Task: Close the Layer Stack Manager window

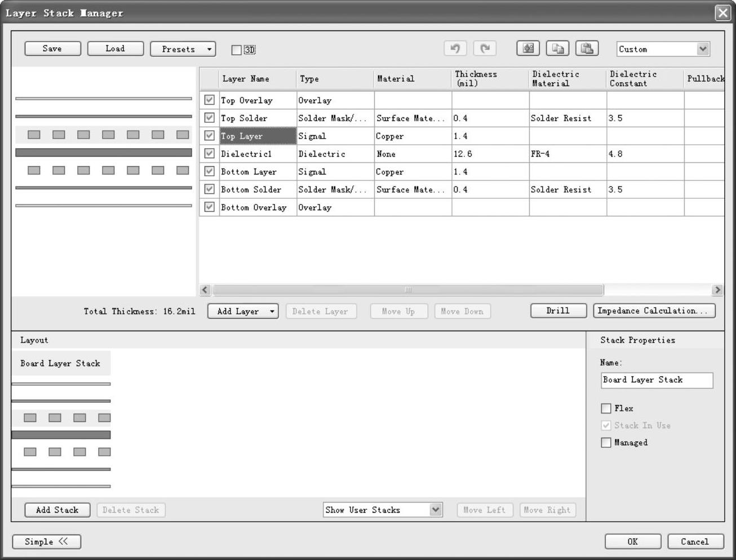Action: [722, 13]
